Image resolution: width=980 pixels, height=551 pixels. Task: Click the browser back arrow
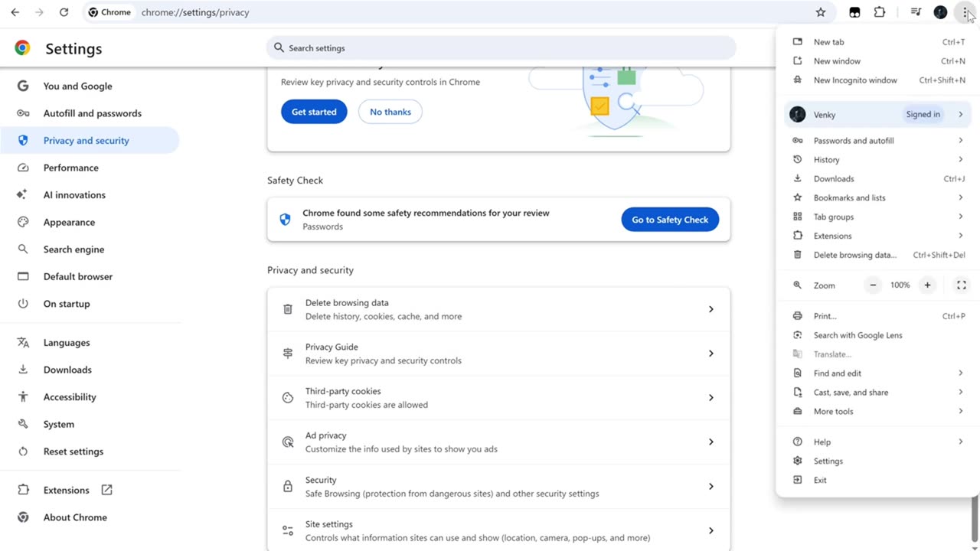(15, 12)
